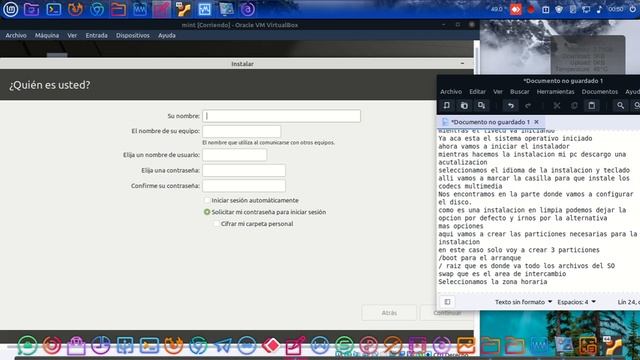The height and width of the screenshot is (360, 640).
Task: Click the search magnifier in editor toolbar
Action: tap(620, 106)
